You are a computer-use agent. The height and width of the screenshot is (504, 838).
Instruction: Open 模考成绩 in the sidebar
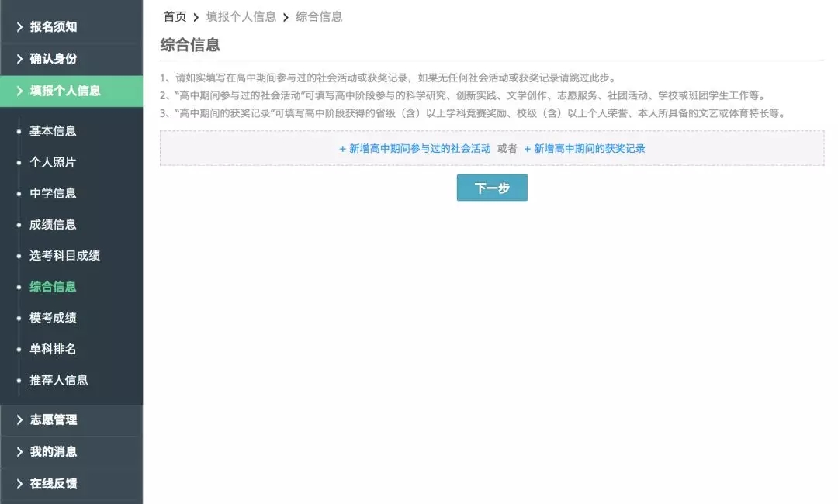[53, 318]
